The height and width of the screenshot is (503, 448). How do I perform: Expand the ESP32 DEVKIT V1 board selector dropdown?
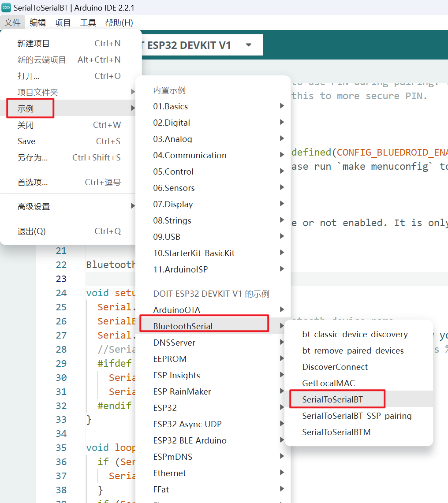(249, 45)
